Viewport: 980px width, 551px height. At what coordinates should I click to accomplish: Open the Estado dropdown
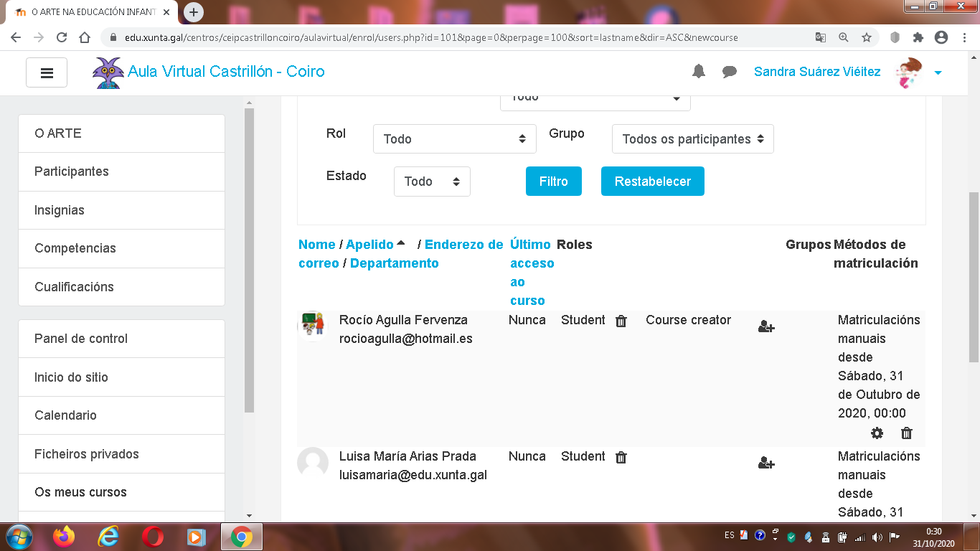click(x=432, y=182)
